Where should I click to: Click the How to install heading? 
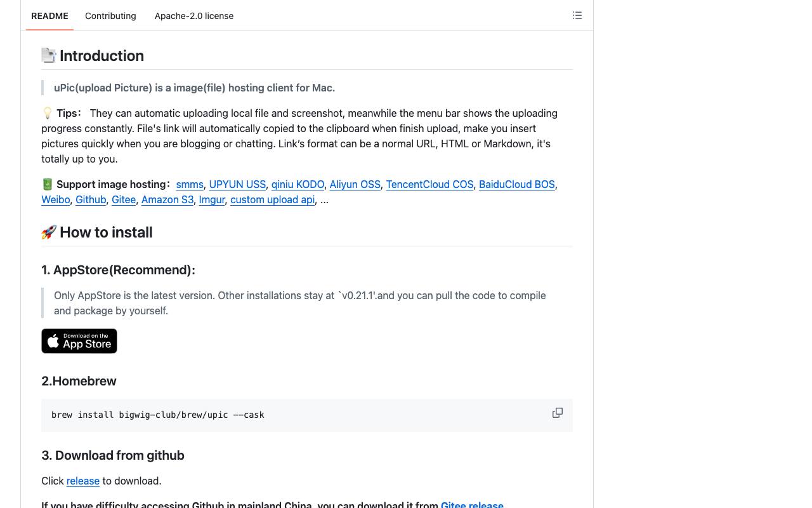(x=97, y=232)
